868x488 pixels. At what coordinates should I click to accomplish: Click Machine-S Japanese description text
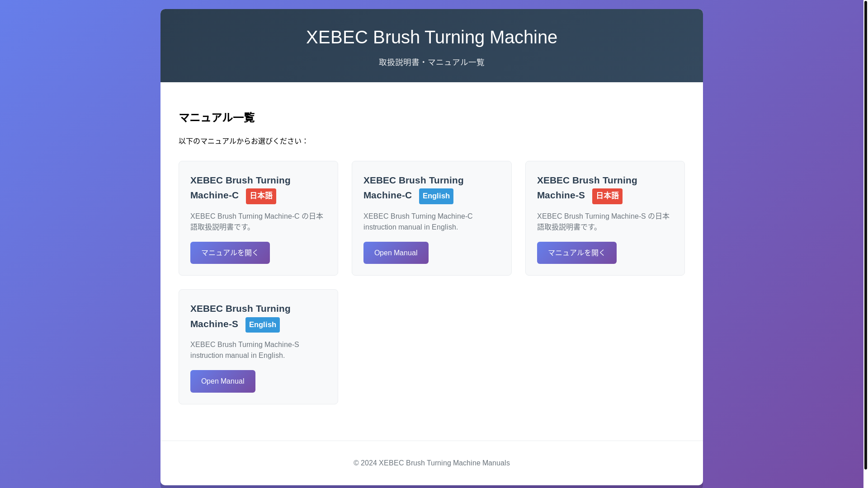click(x=603, y=221)
